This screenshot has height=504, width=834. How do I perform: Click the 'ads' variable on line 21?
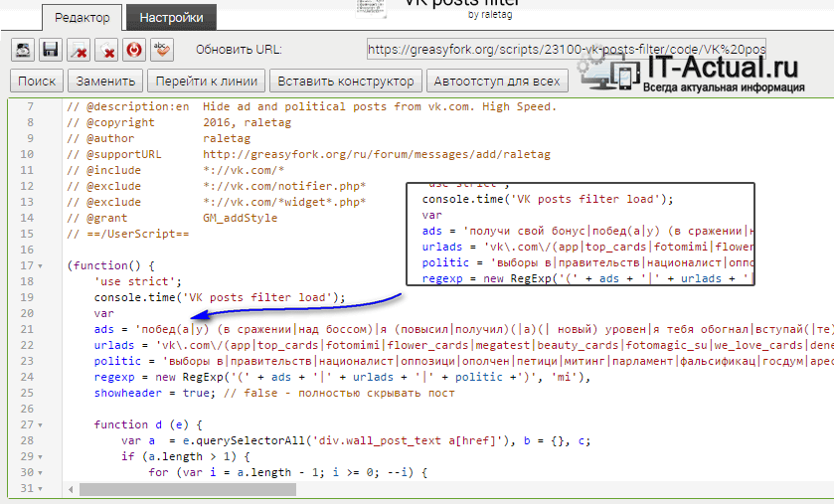(103, 329)
